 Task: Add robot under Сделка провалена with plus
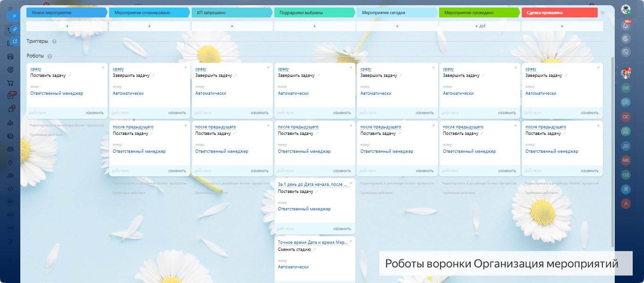562,26
